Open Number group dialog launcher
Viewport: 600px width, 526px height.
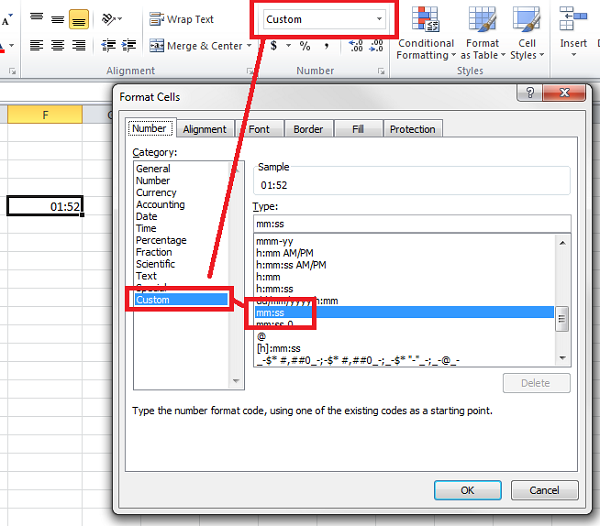point(381,71)
